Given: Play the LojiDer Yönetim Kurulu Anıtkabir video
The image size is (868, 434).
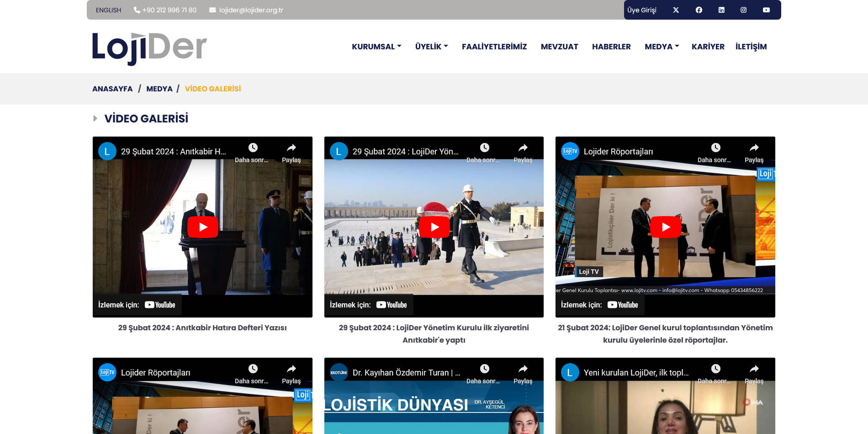Looking at the screenshot, I should pos(434,227).
